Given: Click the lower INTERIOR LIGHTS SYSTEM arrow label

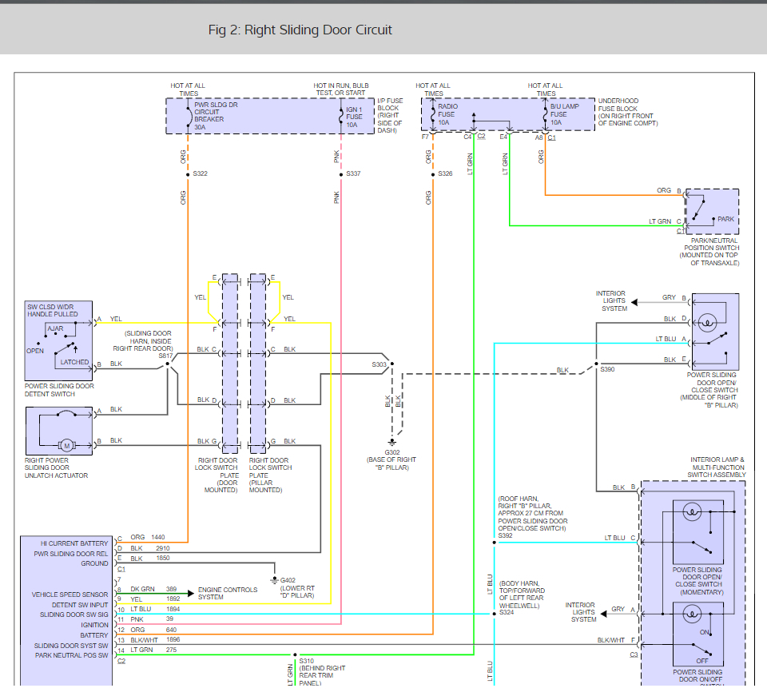Looking at the screenshot, I should coord(581,612).
